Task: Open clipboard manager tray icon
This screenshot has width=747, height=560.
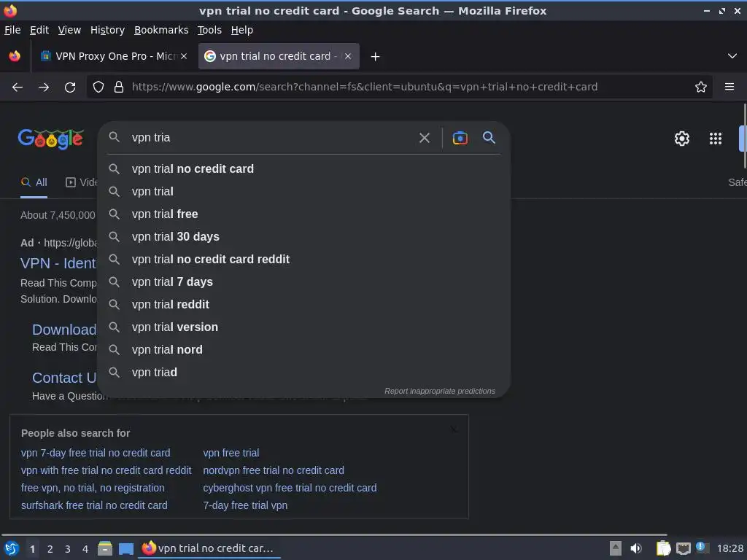Action: coord(663,548)
